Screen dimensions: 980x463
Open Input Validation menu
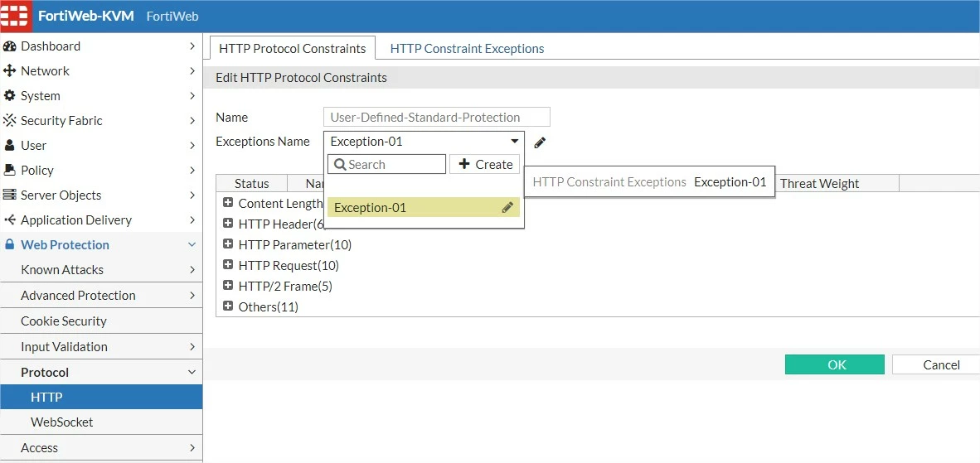click(101, 346)
